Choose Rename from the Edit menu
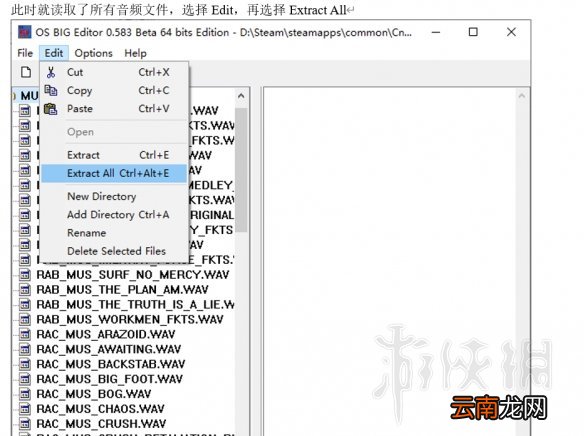This screenshot has width=584, height=436. click(x=114, y=233)
